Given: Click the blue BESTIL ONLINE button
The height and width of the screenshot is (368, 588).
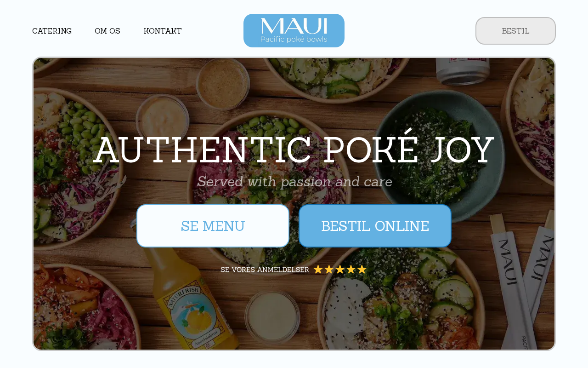Looking at the screenshot, I should coord(375,226).
